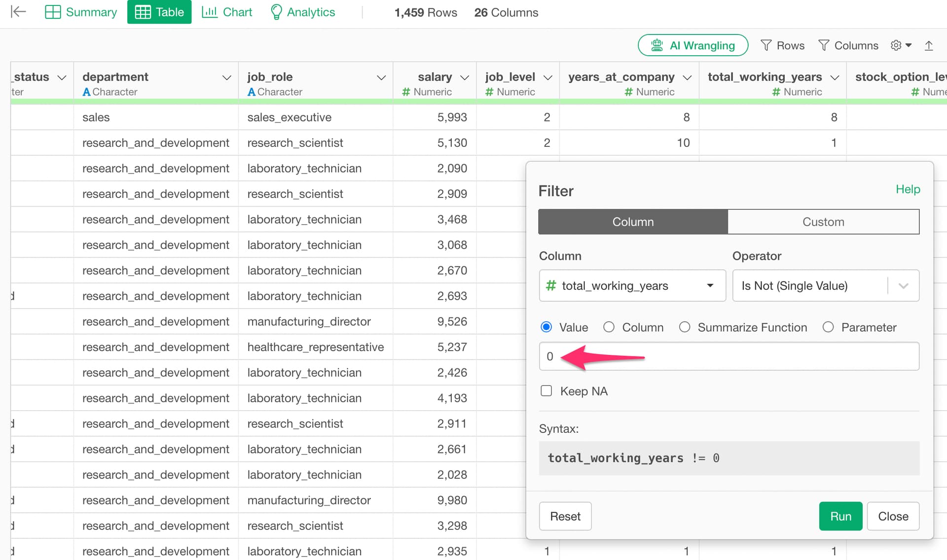This screenshot has height=560, width=947.
Task: Click the export upload arrow icon
Action: coord(929,45)
